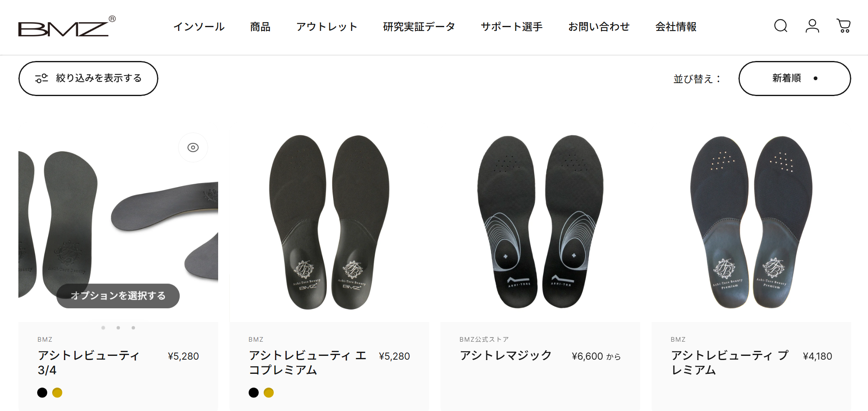The image size is (868, 411).
Task: Click the filter sliders icon
Action: click(x=41, y=79)
